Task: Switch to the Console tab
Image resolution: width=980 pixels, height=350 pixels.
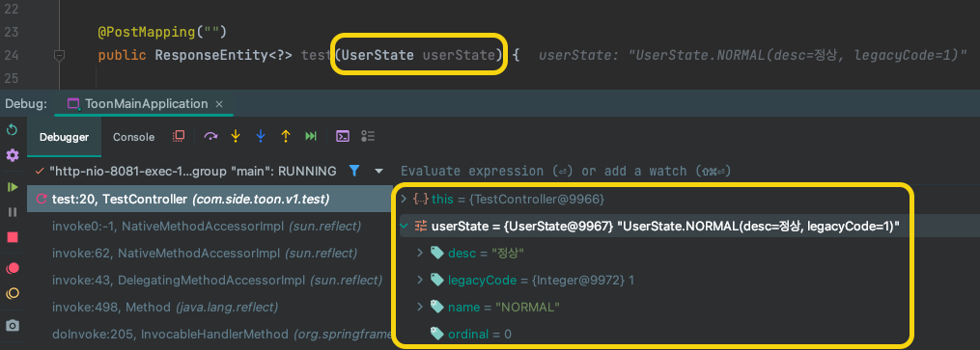Action: [x=134, y=137]
